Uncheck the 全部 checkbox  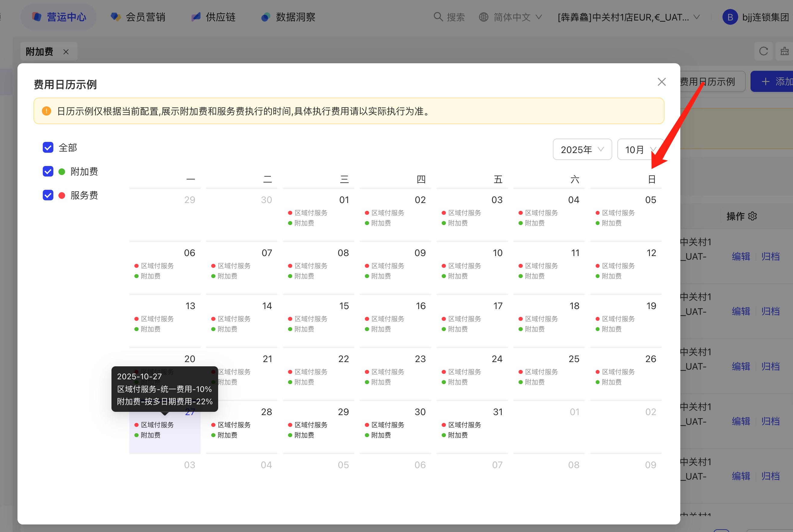click(x=48, y=148)
